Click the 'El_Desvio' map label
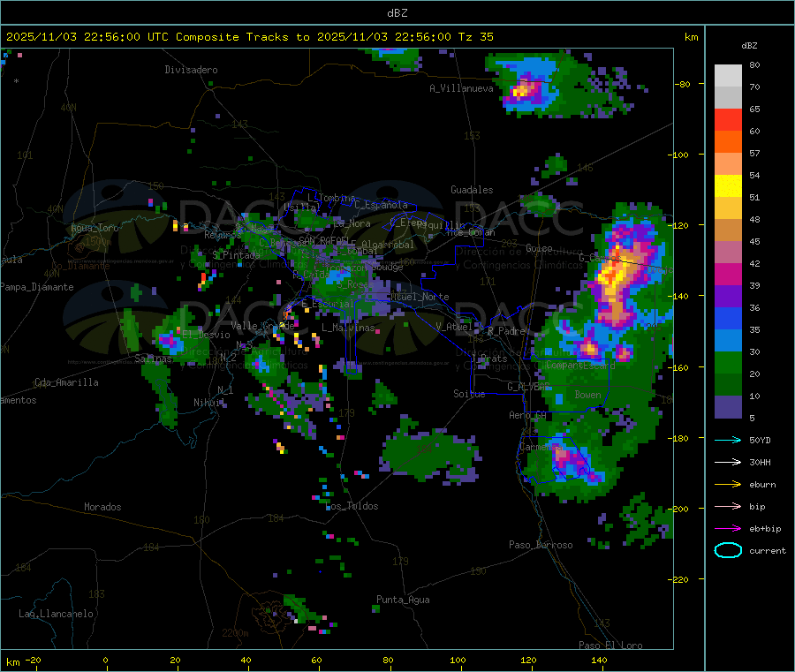 coord(206,335)
